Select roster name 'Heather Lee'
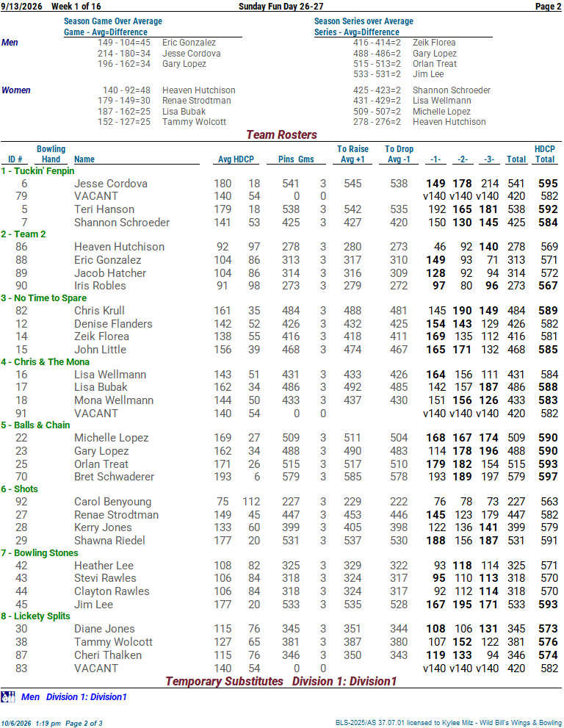 (104, 566)
